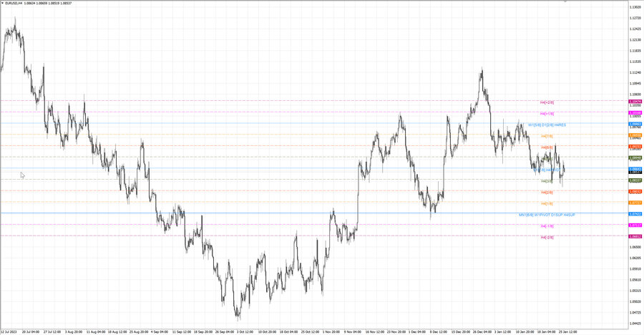Click the triangle arrow before EURUSD,H4
This screenshot has width=644, height=335.
tap(2, 3)
